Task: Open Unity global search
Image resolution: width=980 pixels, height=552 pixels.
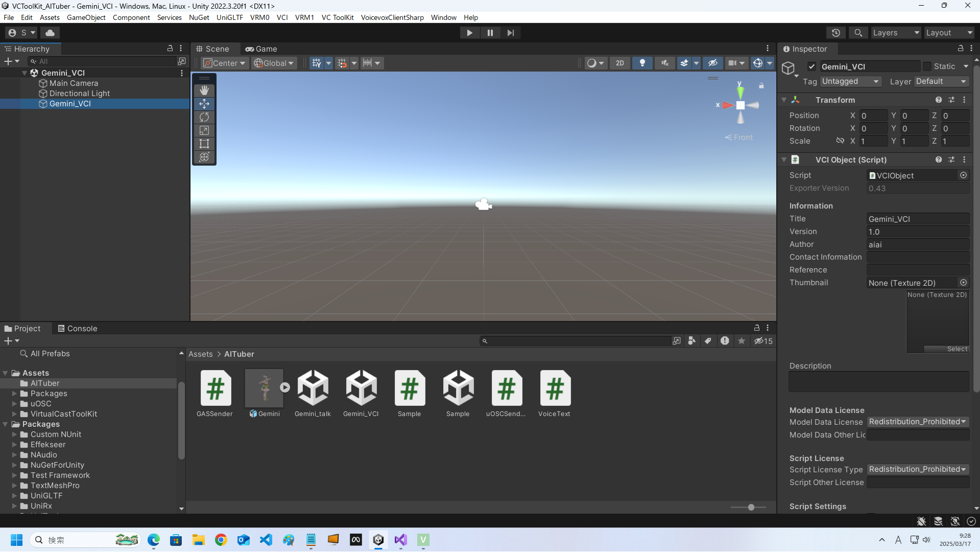Action: 858,33
